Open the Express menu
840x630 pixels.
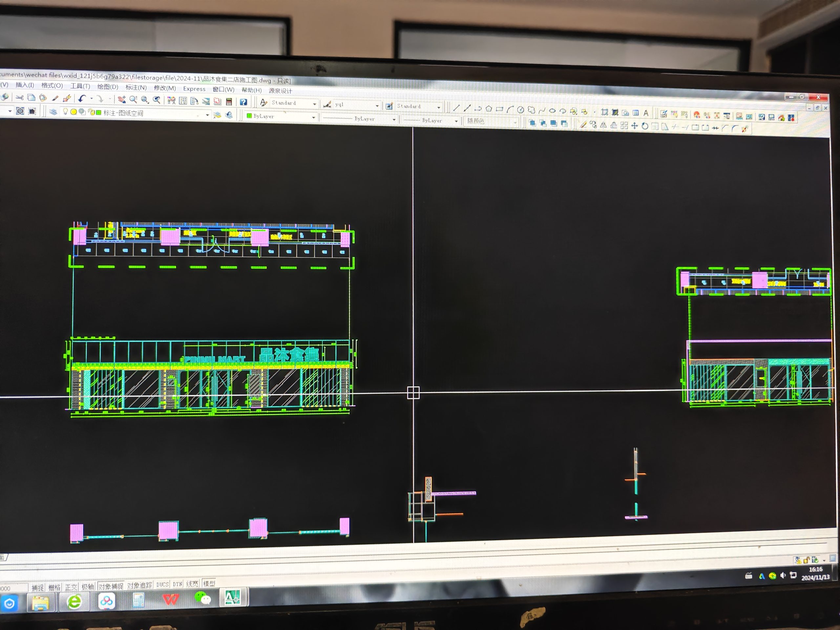click(x=194, y=89)
